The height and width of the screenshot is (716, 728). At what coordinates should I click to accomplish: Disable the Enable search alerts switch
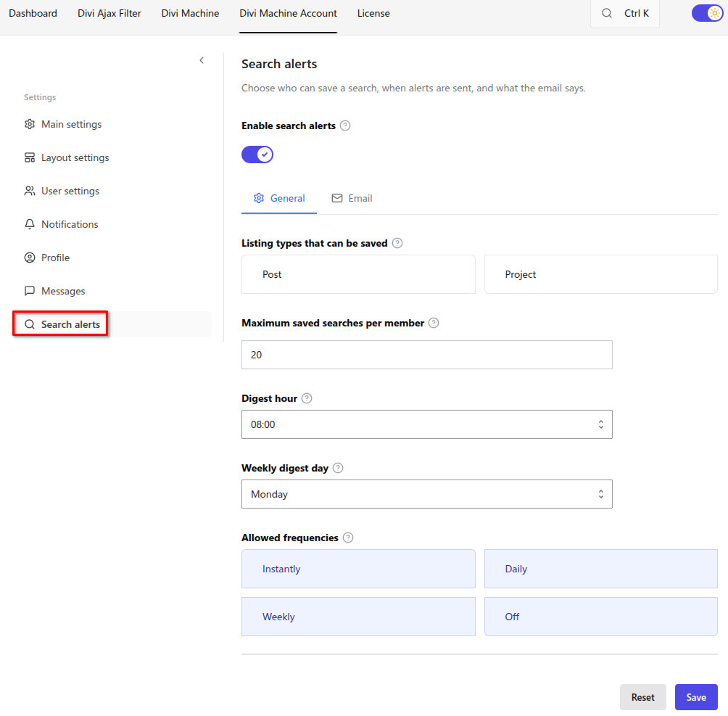click(x=257, y=155)
